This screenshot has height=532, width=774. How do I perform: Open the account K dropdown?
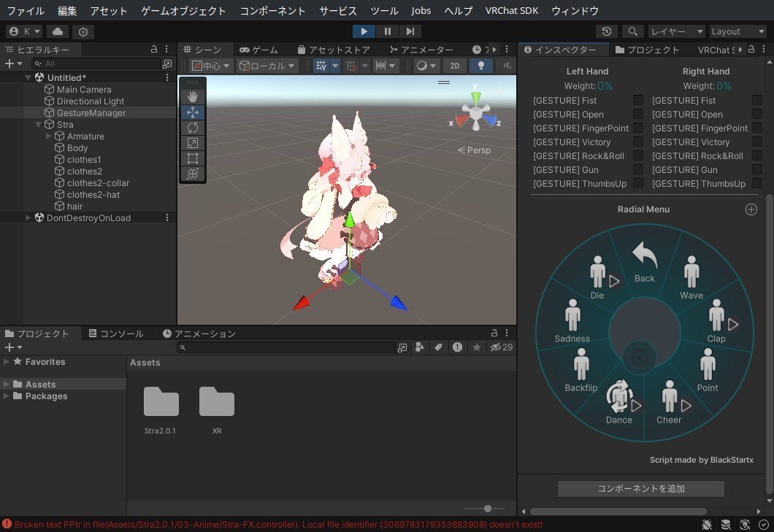pos(24,31)
